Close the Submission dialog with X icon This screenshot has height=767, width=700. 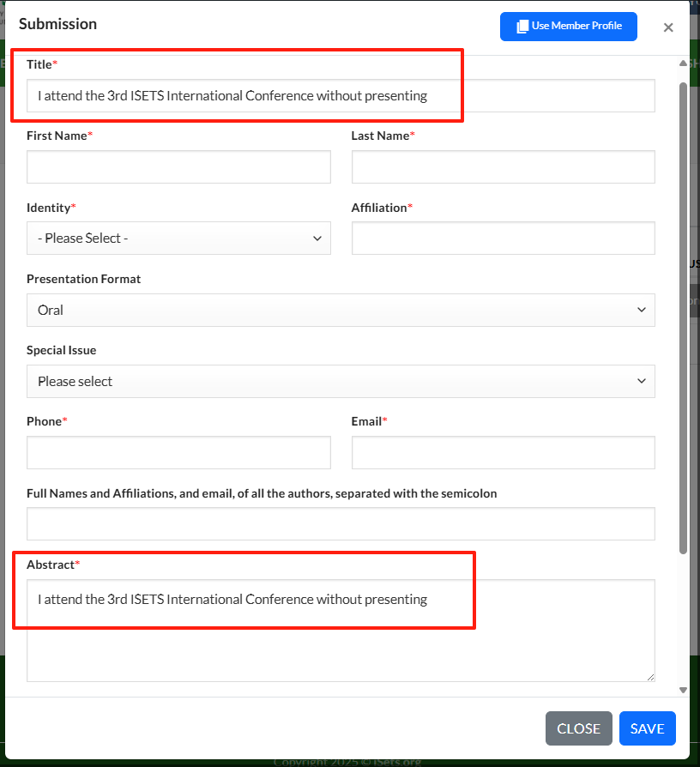click(x=668, y=27)
